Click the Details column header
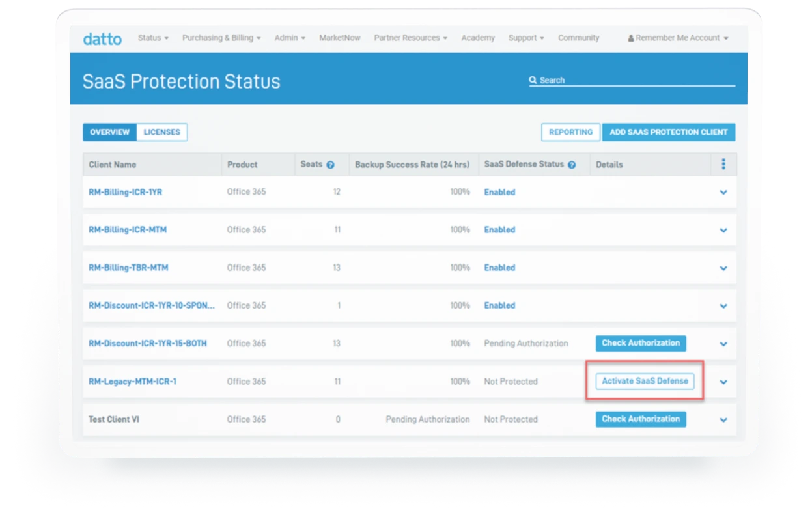Viewport: 812px width, 517px height. (x=609, y=165)
